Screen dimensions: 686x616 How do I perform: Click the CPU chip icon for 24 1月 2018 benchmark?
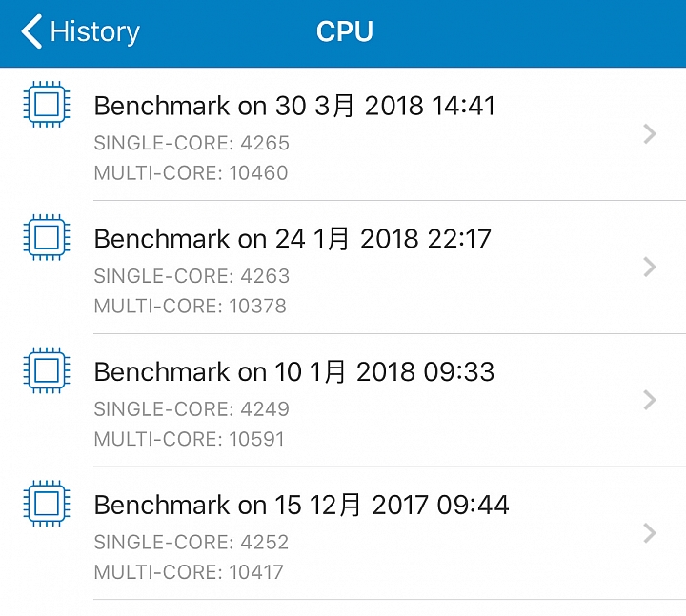pos(47,237)
